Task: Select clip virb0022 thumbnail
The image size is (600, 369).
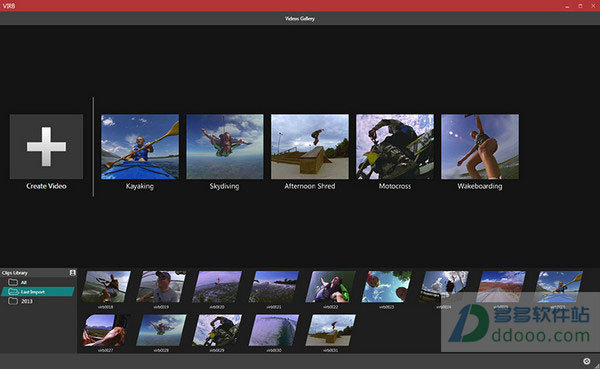Action: point(331,287)
